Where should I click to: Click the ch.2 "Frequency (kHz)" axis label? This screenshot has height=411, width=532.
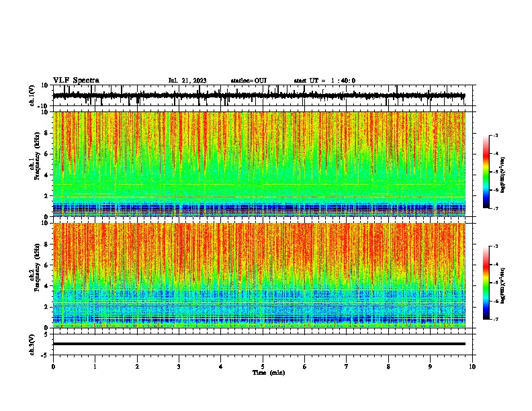[37, 267]
